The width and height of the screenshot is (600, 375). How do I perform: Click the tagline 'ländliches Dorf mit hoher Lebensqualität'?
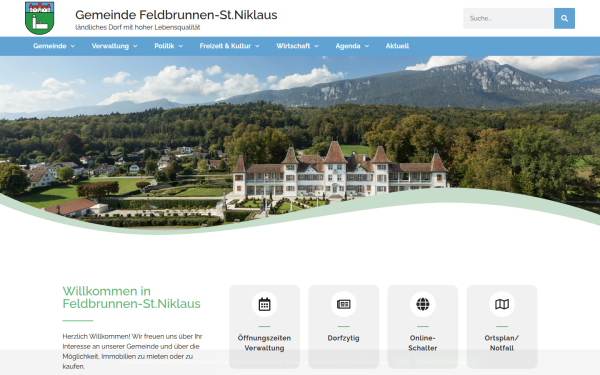pos(138,27)
